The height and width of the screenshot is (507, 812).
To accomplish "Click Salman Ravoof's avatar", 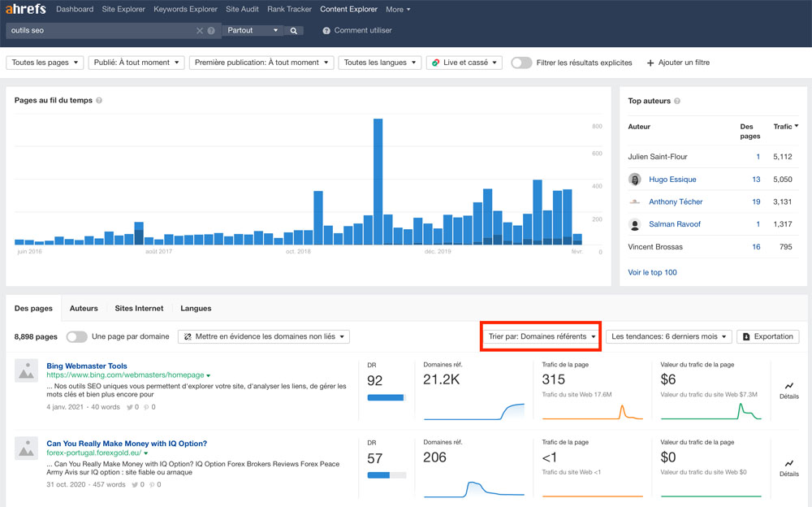I will point(634,224).
